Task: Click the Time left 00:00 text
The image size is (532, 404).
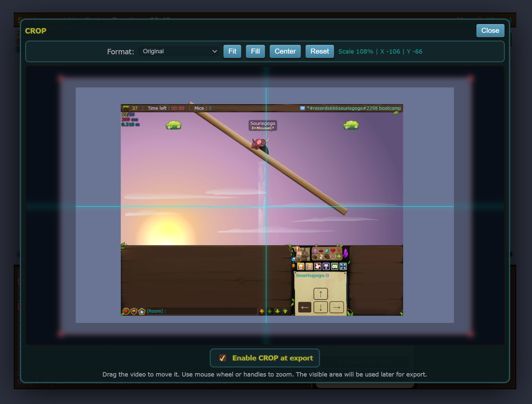Action: click(166, 108)
